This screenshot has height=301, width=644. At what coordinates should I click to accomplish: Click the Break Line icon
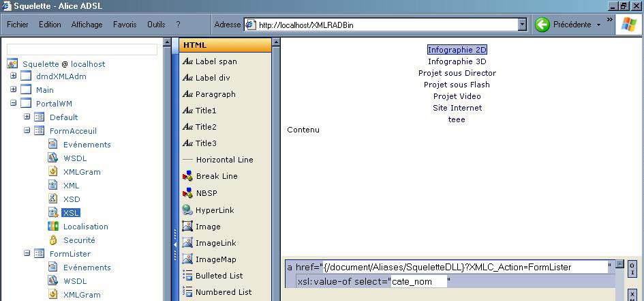click(x=187, y=176)
